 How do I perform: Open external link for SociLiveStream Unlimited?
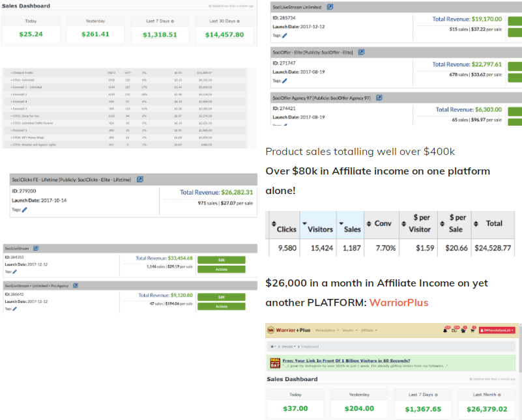(x=330, y=7)
